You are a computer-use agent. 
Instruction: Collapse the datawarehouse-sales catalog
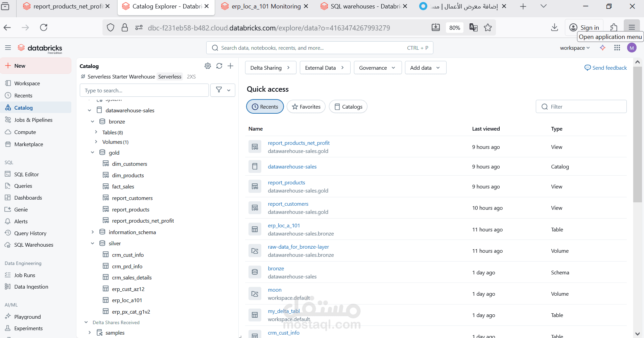[x=90, y=110]
